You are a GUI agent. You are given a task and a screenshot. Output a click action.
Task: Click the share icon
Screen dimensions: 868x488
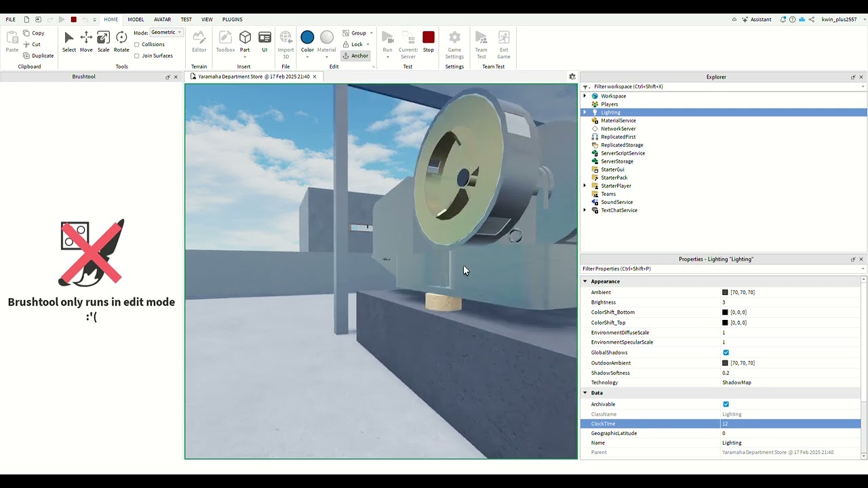coord(812,20)
